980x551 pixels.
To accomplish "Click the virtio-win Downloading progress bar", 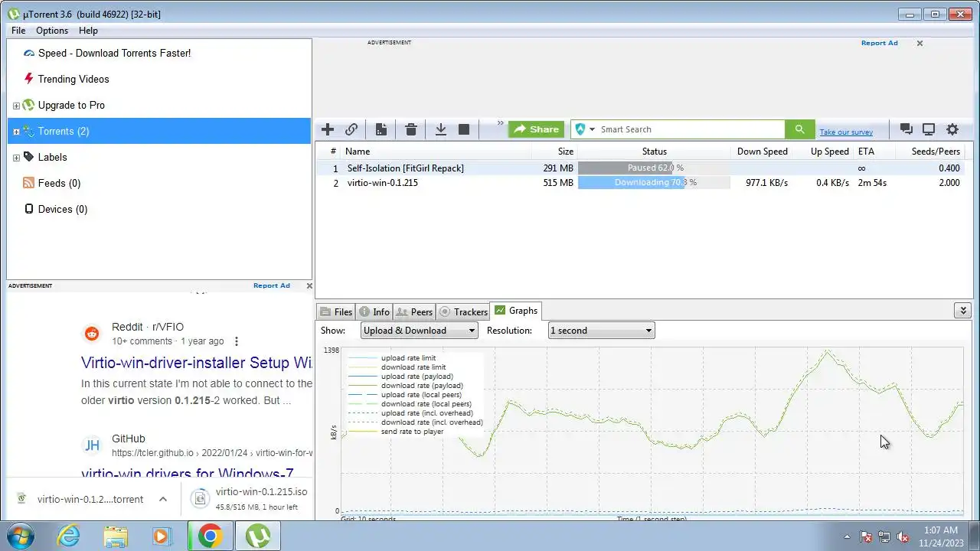I will (654, 183).
